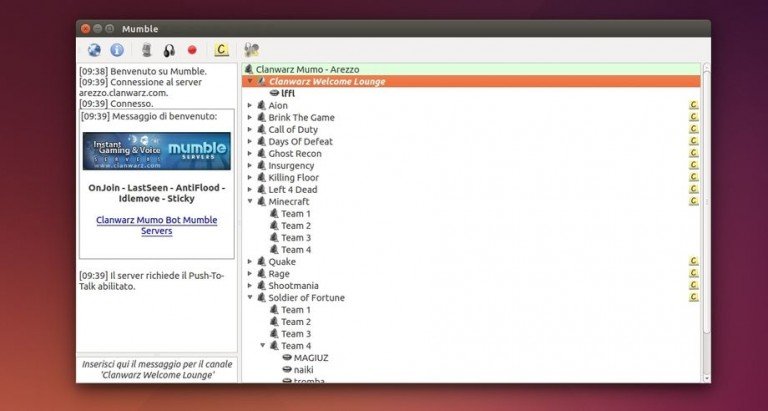Viewport: 768px width, 411px height.
Task: Click the yellow comment icon in the toolbar
Action: click(221, 49)
